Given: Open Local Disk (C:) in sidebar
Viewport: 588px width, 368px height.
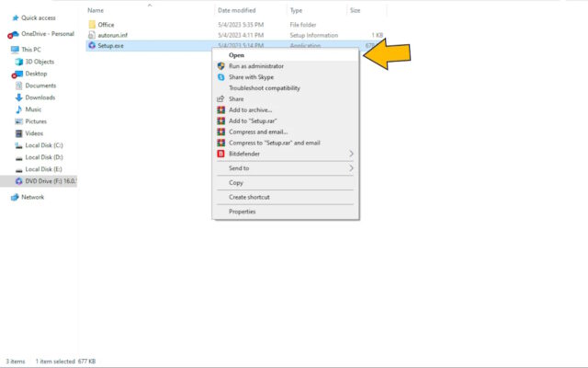Looking at the screenshot, I should coord(43,144).
